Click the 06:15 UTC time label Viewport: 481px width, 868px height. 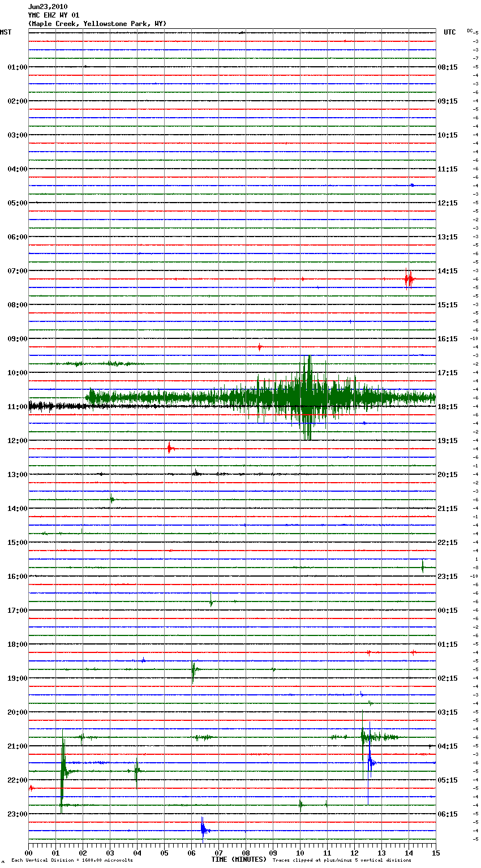click(x=448, y=814)
